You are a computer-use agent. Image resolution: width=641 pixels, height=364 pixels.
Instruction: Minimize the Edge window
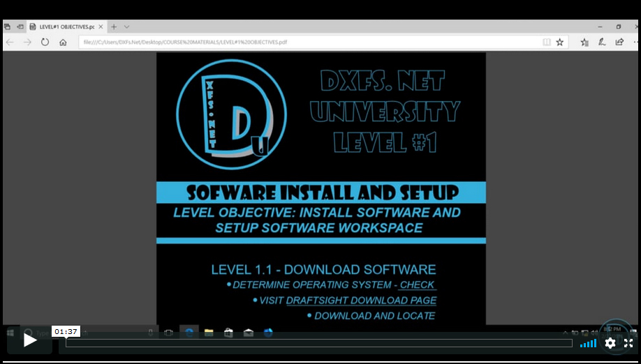click(600, 27)
